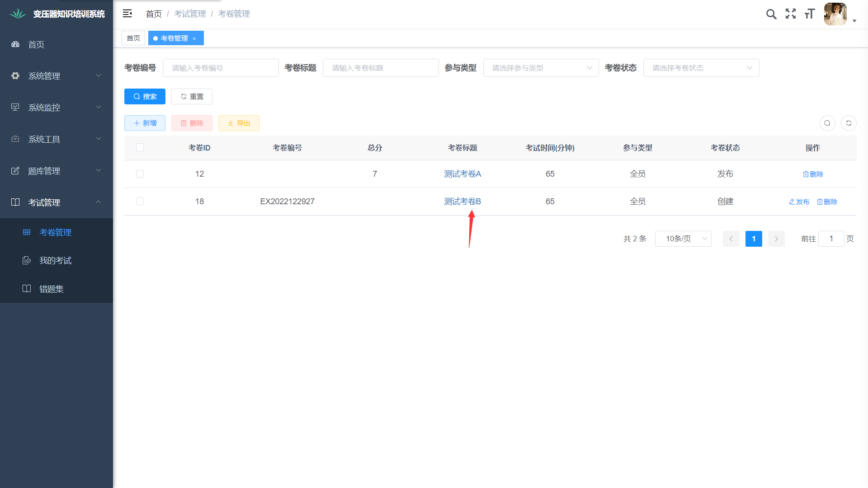Open 我的考试 sidebar item
This screenshot has height=488, width=868.
(55, 260)
